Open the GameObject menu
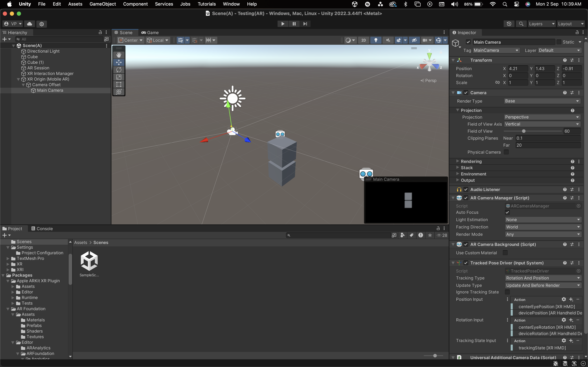This screenshot has width=588, height=367. click(103, 4)
